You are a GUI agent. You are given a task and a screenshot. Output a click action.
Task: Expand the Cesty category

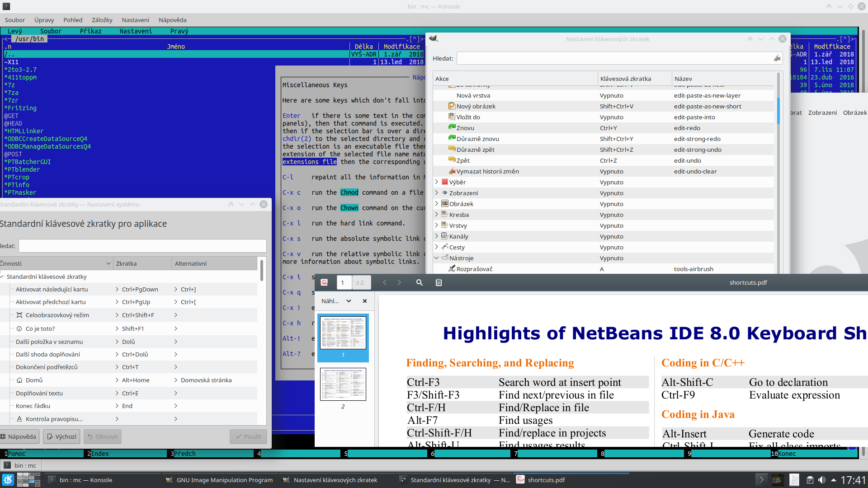[437, 247]
